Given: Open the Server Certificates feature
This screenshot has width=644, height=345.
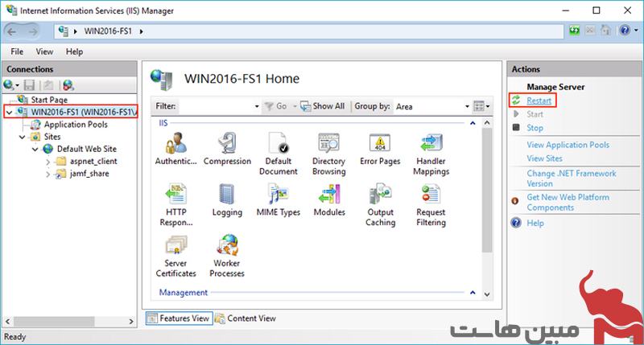Looking at the screenshot, I should click(x=175, y=256).
